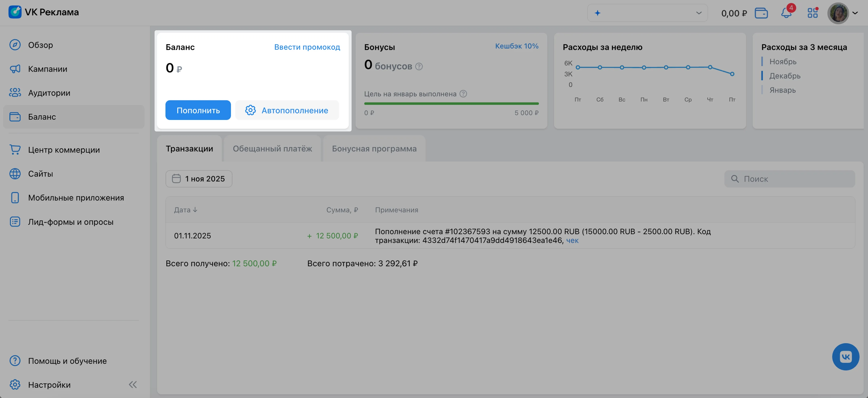The width and height of the screenshot is (868, 398).
Task: Open notifications bell icon
Action: (x=786, y=14)
